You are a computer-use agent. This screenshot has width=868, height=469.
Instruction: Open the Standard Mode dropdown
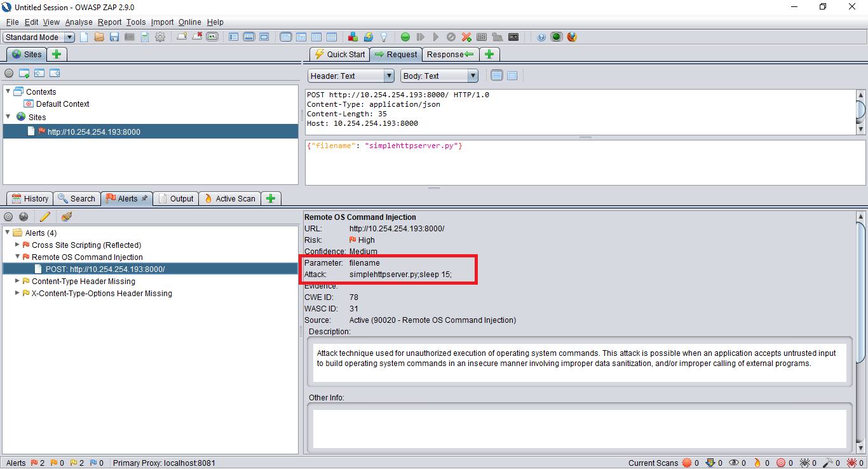[x=39, y=37]
